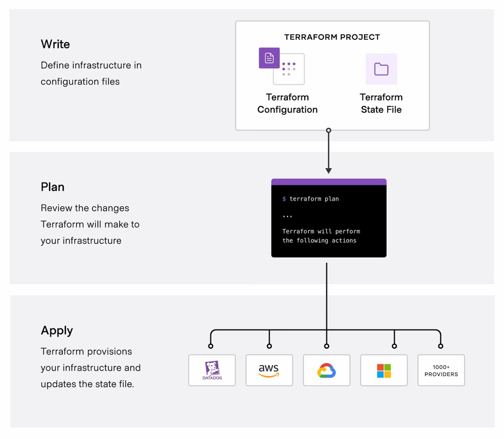Click the dotted grid configuration icon
The height and width of the screenshot is (439, 504).
(288, 69)
